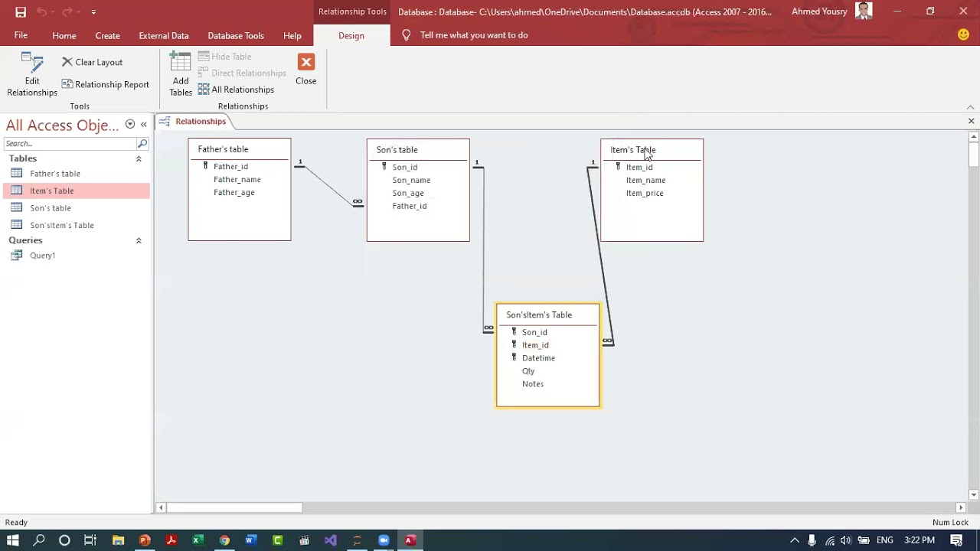This screenshot has width=980, height=551.
Task: Click the search magnifier icon in navigation pane
Action: [x=142, y=143]
